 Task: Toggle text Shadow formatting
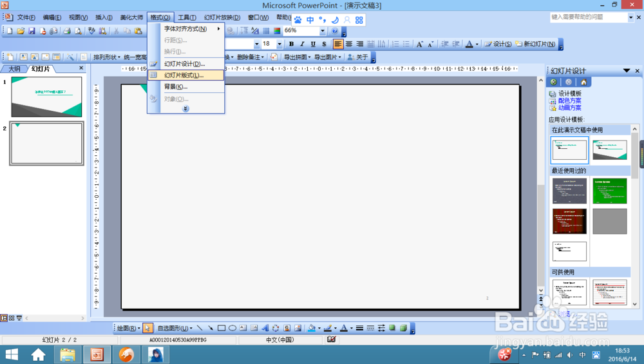[324, 44]
